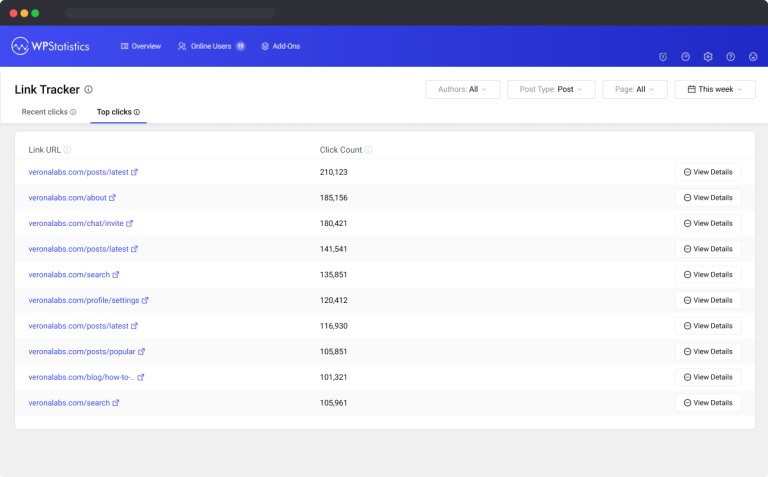View Details for the 210,123 clicks row
768x477 pixels.
click(708, 172)
